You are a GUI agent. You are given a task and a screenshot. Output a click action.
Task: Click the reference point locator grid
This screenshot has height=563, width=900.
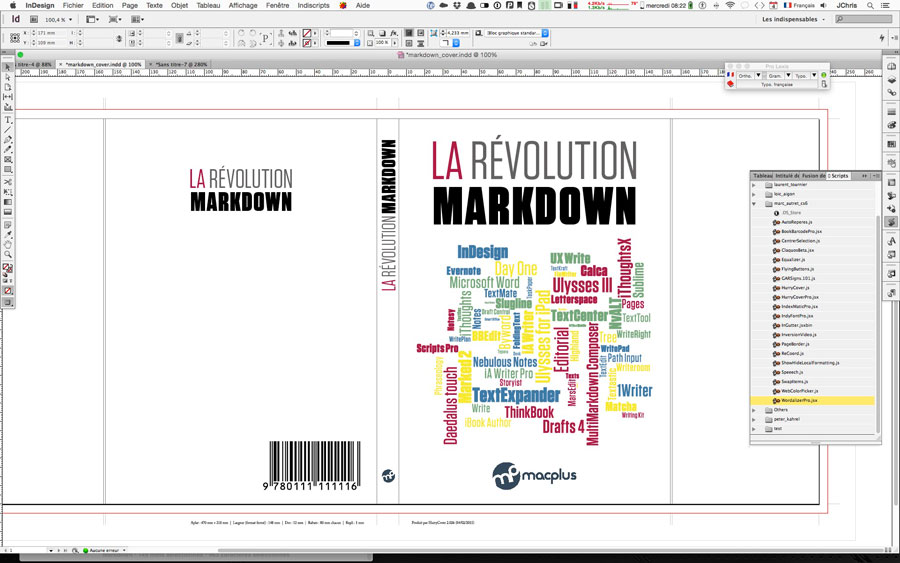pyautogui.click(x=15, y=38)
